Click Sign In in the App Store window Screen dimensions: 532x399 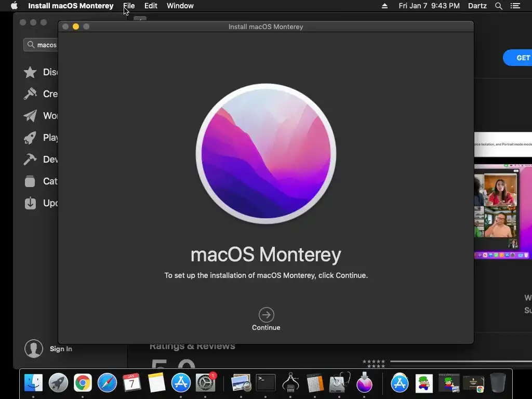(61, 349)
